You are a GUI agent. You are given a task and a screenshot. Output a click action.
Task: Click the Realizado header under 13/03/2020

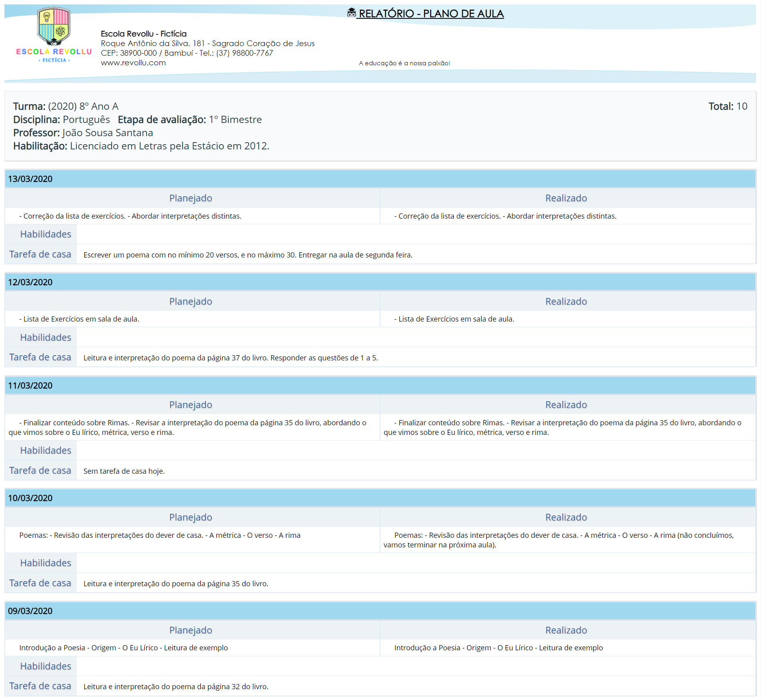(x=566, y=198)
